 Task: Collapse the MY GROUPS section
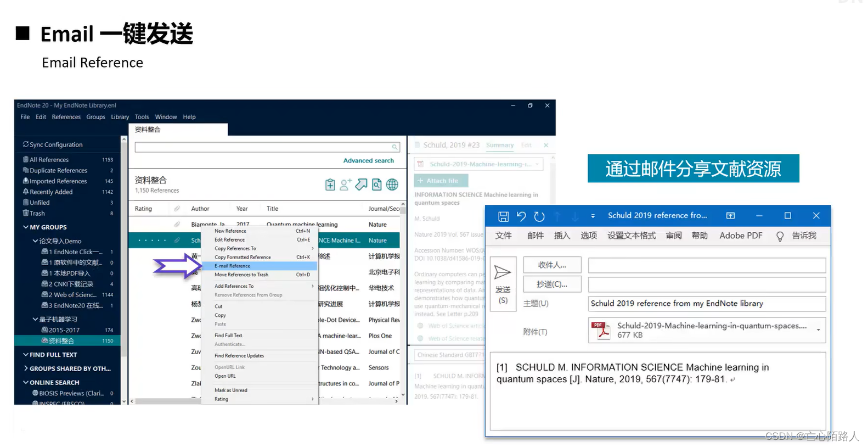(26, 227)
